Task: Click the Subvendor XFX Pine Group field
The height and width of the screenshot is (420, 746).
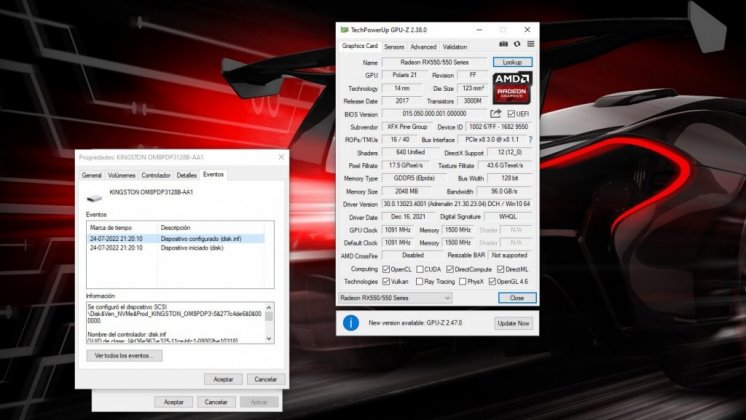Action: pos(407,127)
